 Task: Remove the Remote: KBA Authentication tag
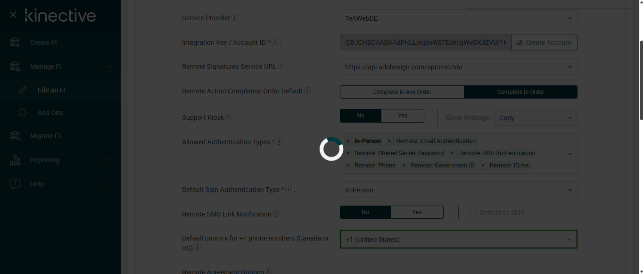[453, 153]
